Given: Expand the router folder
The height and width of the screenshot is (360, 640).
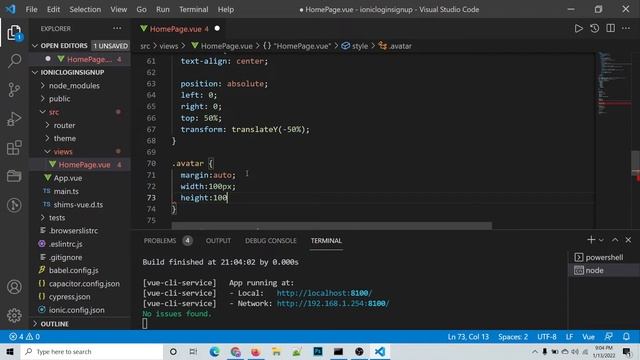Looking at the screenshot, I should [80, 125].
